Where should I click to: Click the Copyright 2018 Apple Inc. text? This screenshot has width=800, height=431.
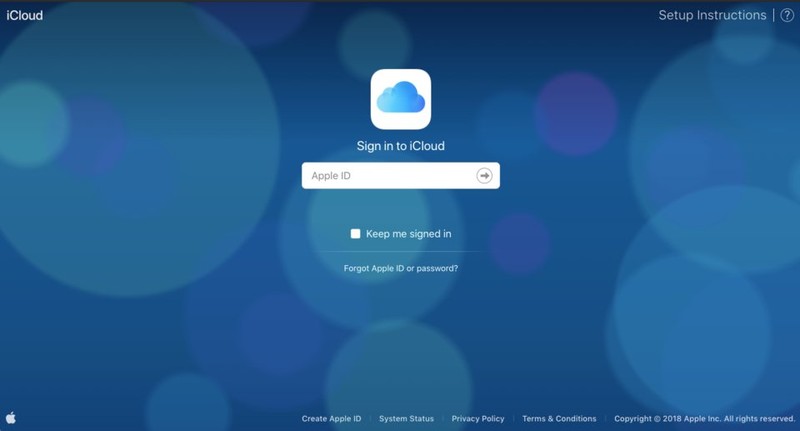click(705, 418)
